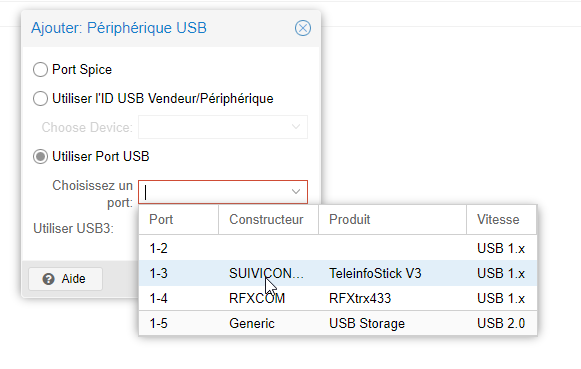Sort by the Vitesse column header
Viewport: 581px width, 369px height.
point(501,219)
